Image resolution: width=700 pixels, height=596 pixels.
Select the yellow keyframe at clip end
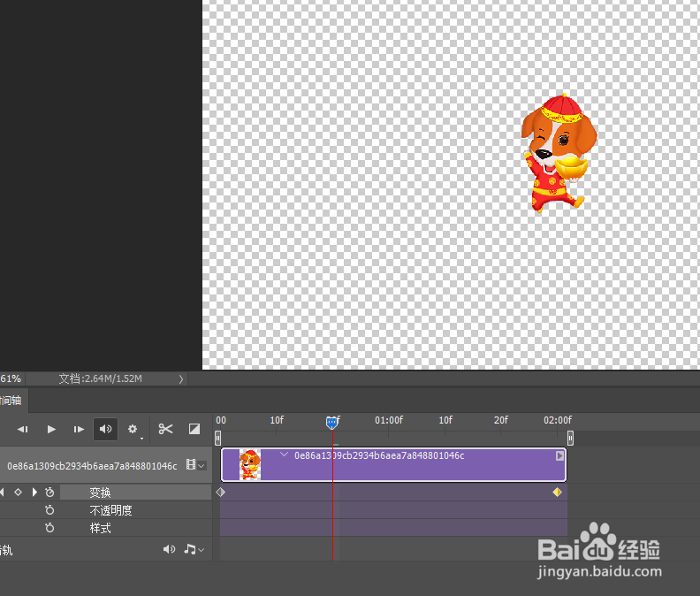[x=557, y=493]
